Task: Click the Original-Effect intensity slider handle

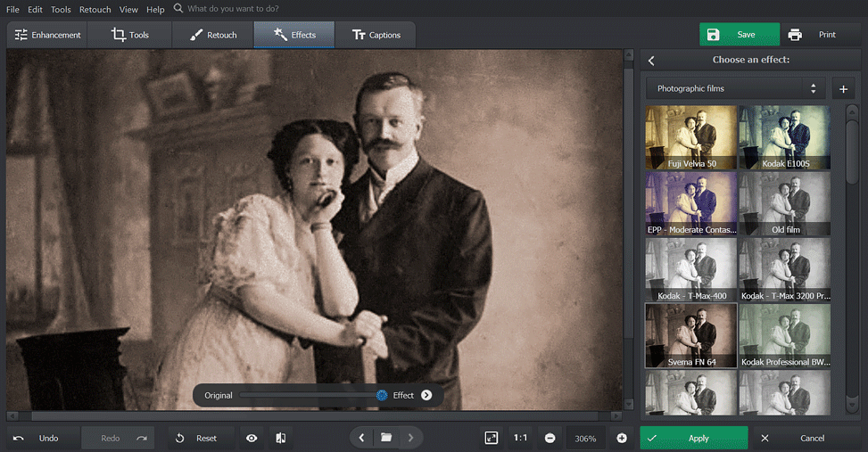Action: point(381,395)
